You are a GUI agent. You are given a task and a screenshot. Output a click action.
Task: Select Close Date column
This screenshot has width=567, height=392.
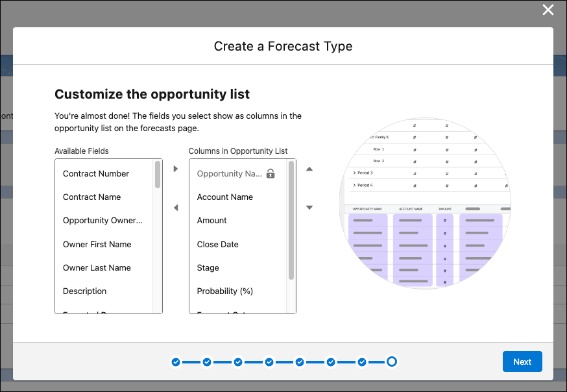[x=238, y=245]
